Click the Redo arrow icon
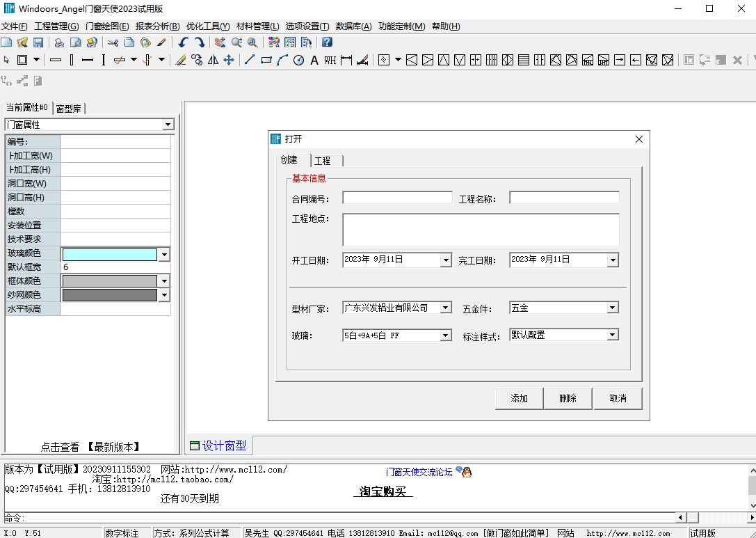 [x=199, y=42]
